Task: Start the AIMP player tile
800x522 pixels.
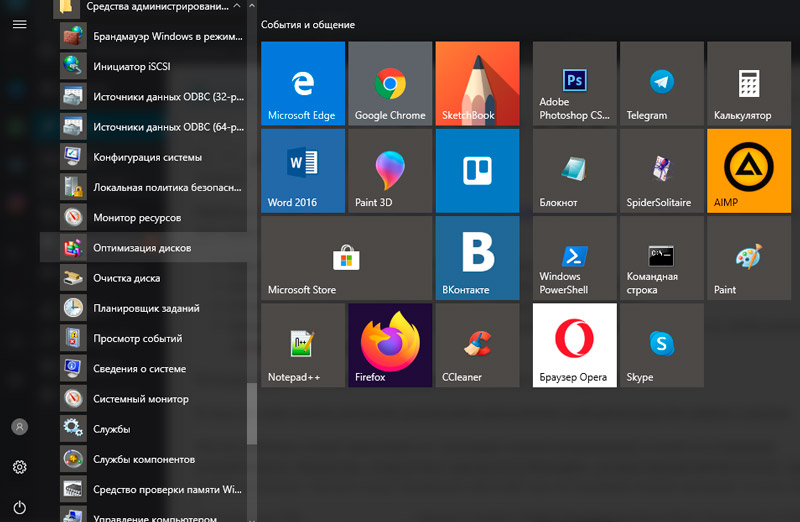Action: pos(748,170)
